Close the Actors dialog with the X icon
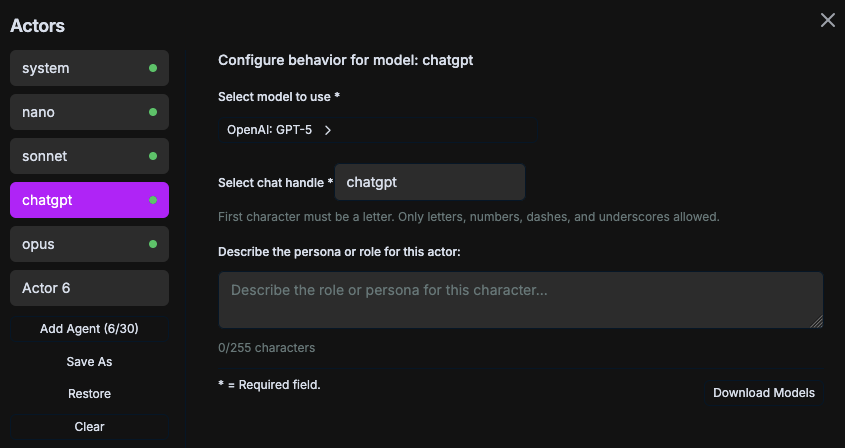 827,20
